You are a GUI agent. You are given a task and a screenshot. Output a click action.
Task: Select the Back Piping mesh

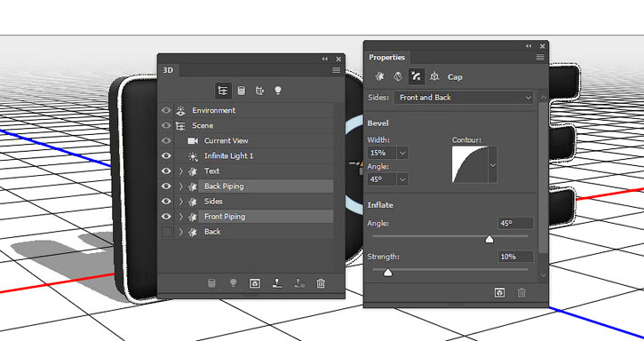[x=266, y=186]
